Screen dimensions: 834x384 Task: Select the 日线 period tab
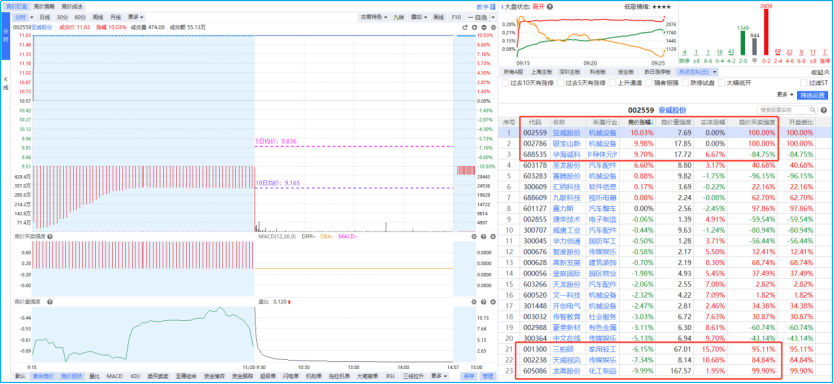[45, 17]
